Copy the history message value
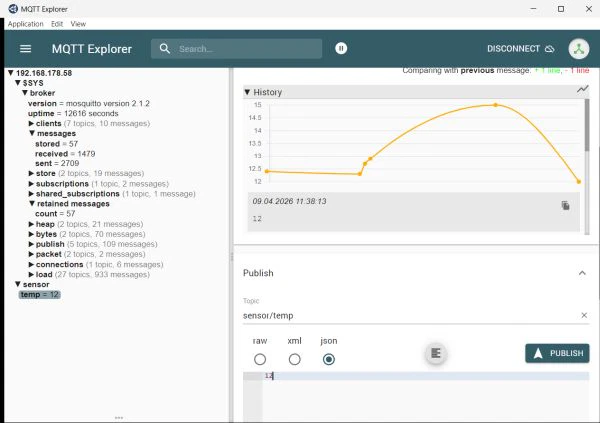This screenshot has height=423, width=600. click(565, 205)
